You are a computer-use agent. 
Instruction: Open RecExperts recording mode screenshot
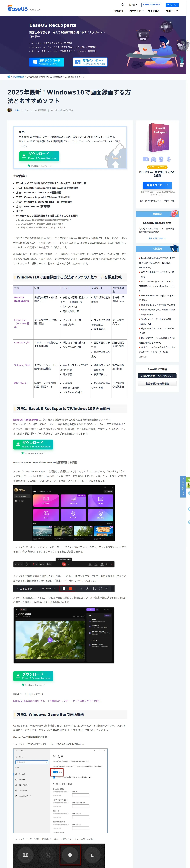click(x=64, y=513)
